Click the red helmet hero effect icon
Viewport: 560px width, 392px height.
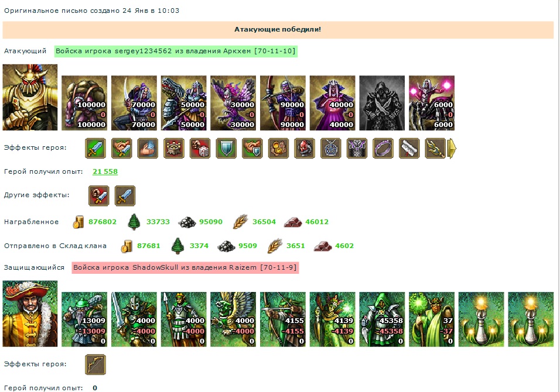pyautogui.click(x=305, y=148)
